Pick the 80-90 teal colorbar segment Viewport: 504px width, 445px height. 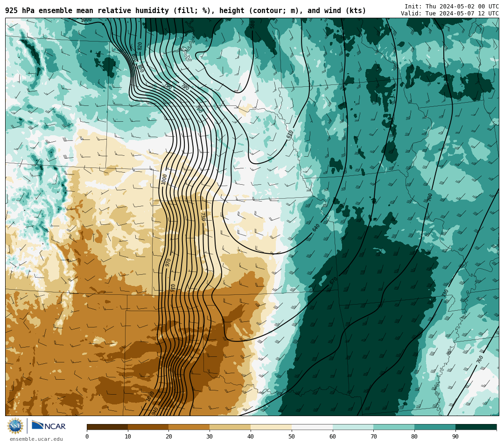(435, 427)
